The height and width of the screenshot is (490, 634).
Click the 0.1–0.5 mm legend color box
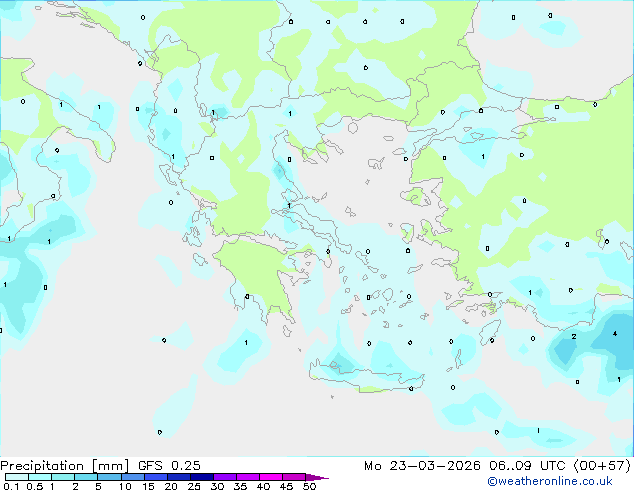click(x=17, y=477)
